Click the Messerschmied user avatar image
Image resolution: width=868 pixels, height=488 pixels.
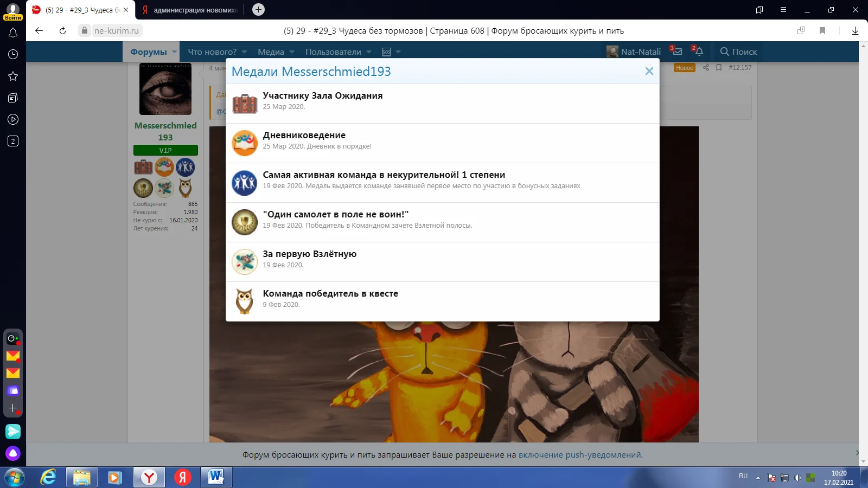[165, 89]
